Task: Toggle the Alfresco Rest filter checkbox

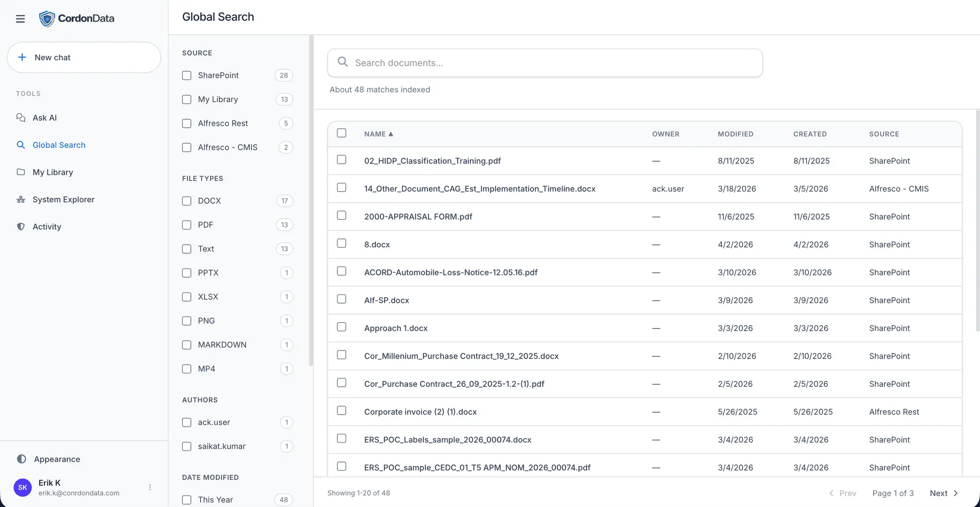Action: pos(187,124)
